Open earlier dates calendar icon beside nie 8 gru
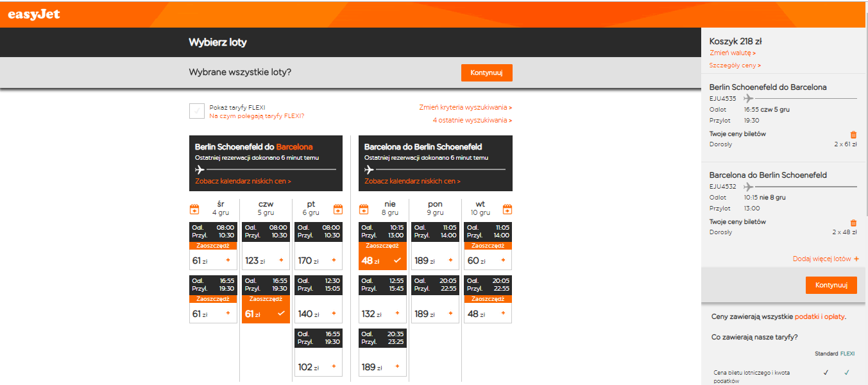868x385 pixels. [x=364, y=209]
